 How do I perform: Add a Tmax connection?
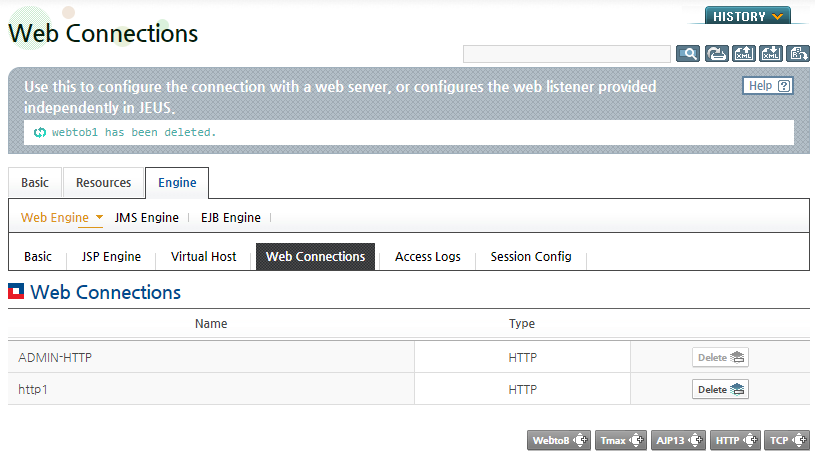pos(621,440)
